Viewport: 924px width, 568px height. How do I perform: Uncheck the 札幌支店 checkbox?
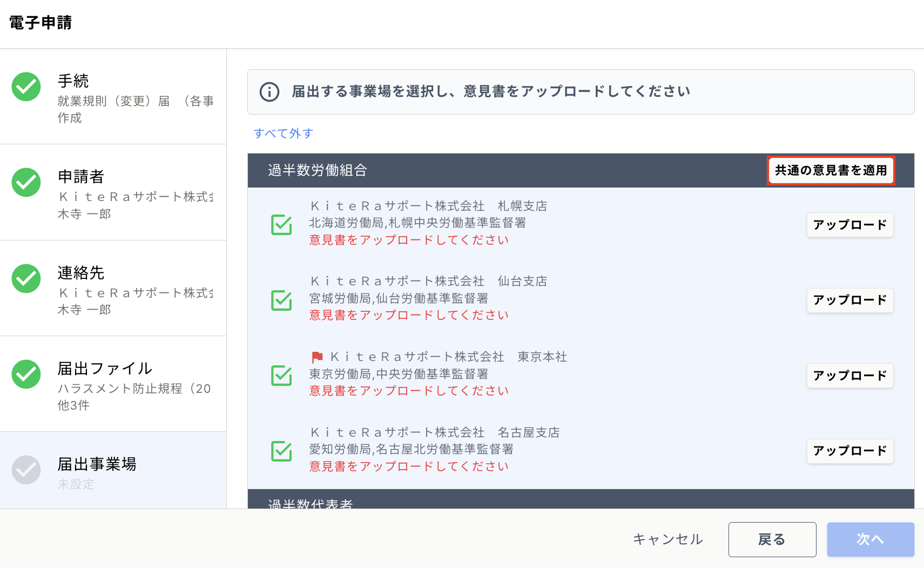pyautogui.click(x=281, y=225)
